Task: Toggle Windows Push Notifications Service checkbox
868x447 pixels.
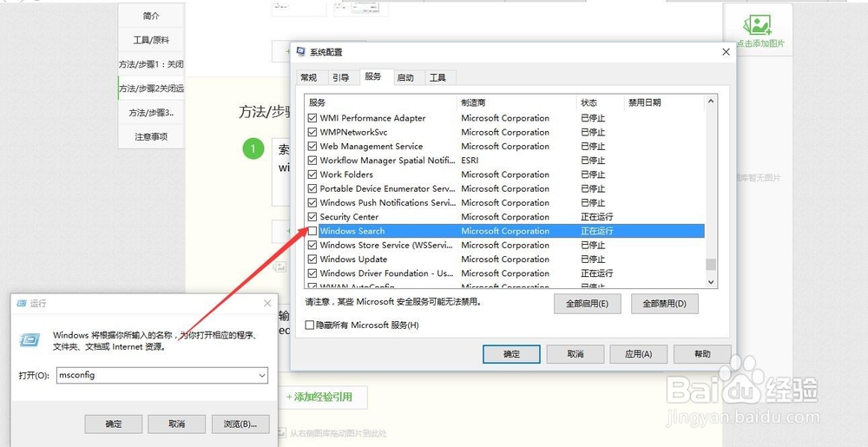Action: 312,202
